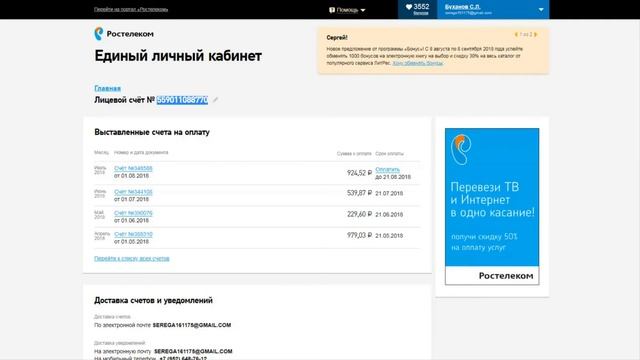Open the invoice dated 01.06.2018

[x=133, y=213]
